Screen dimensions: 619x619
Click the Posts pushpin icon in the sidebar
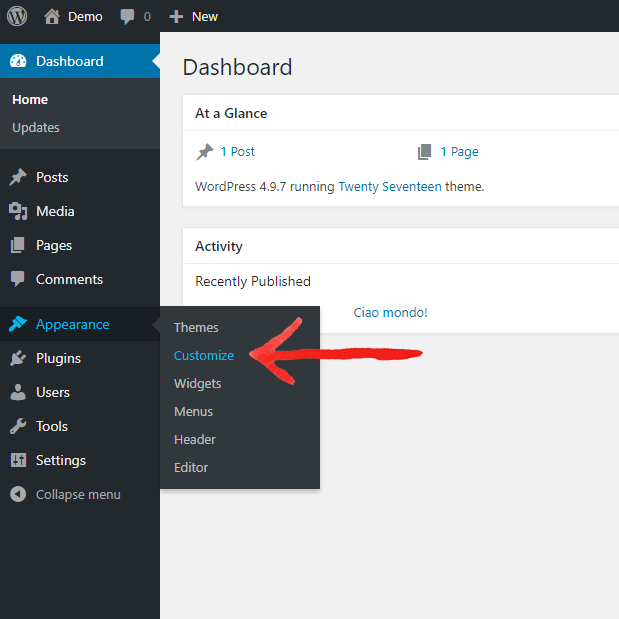(x=18, y=177)
